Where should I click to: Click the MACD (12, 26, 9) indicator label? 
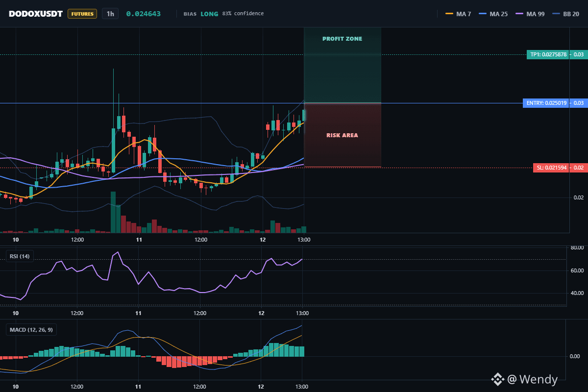(31, 330)
